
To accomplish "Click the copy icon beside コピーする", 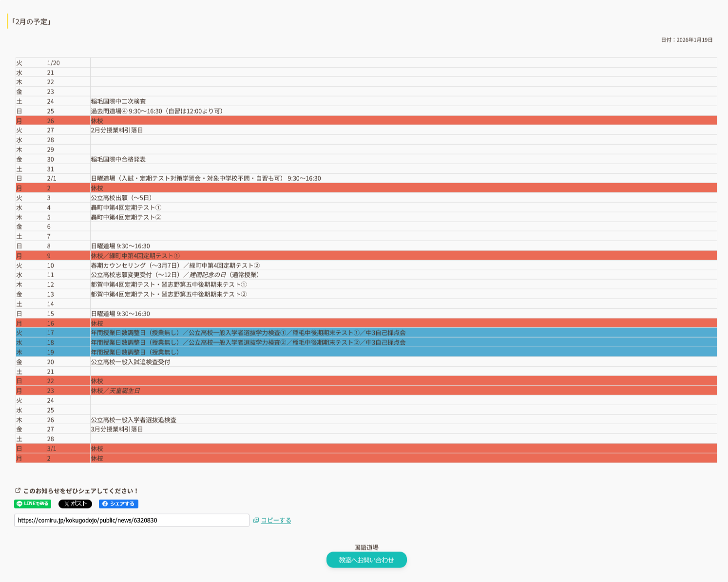I will pos(256,520).
